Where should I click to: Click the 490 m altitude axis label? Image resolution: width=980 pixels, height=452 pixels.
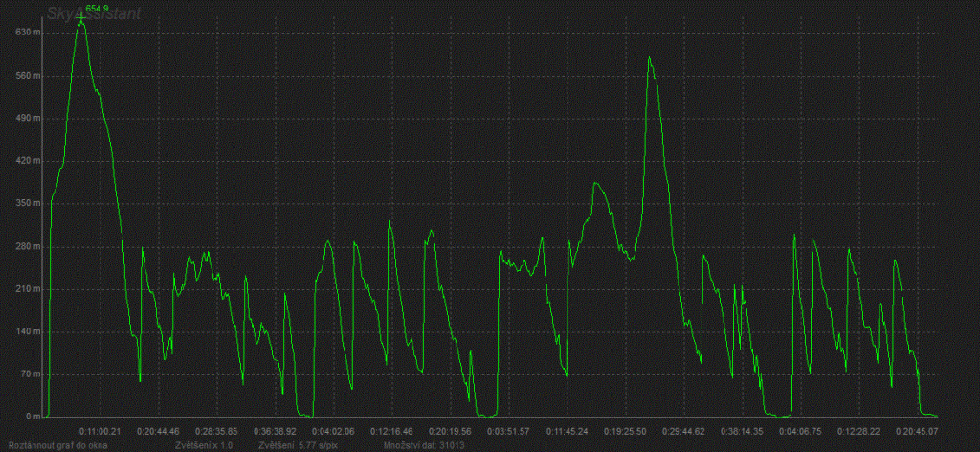tap(23, 119)
